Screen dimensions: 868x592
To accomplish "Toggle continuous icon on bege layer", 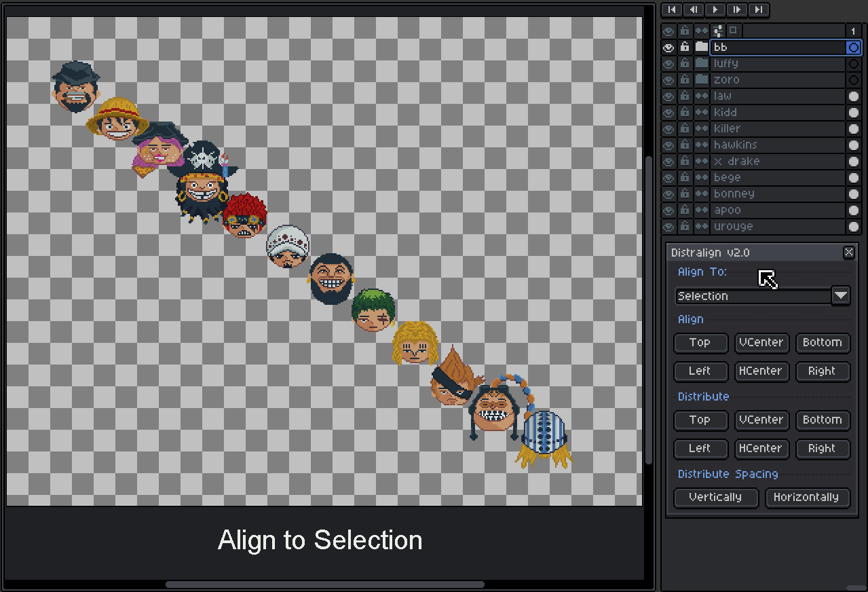I will coord(702,178).
